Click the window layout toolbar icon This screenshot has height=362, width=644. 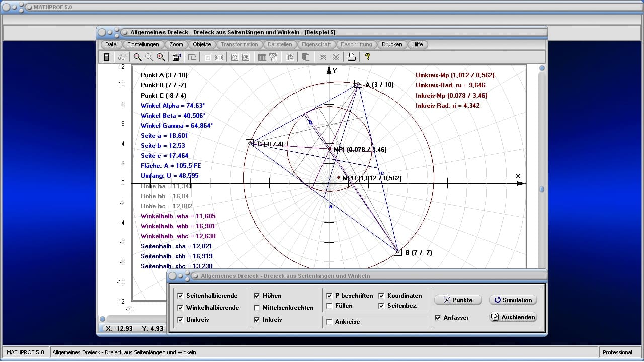coord(192,57)
